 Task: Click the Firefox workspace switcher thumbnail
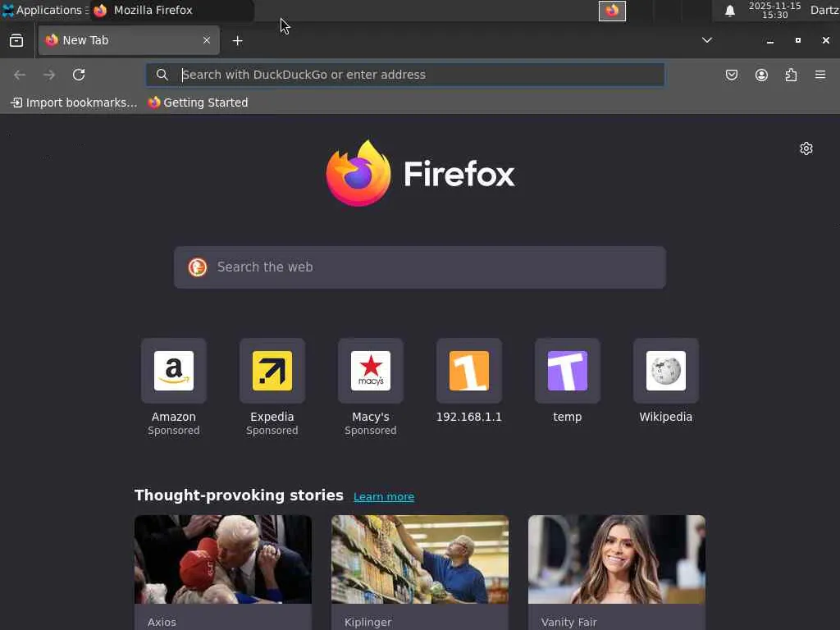(612, 11)
